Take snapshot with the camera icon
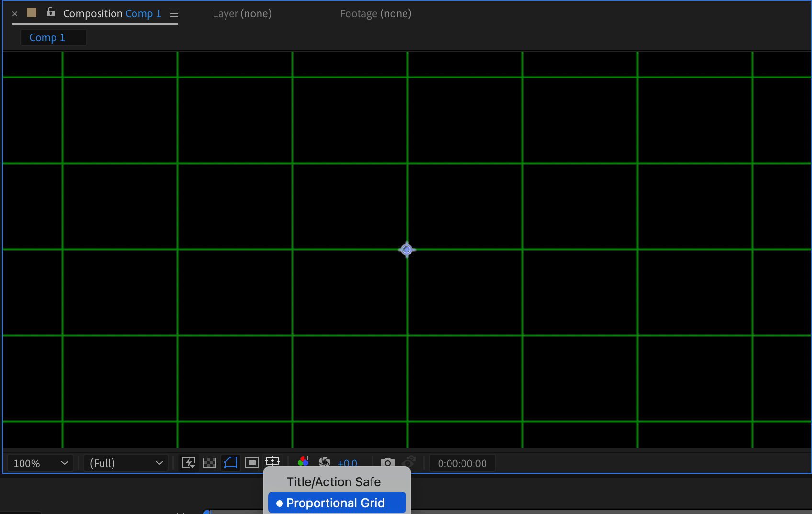 point(388,462)
